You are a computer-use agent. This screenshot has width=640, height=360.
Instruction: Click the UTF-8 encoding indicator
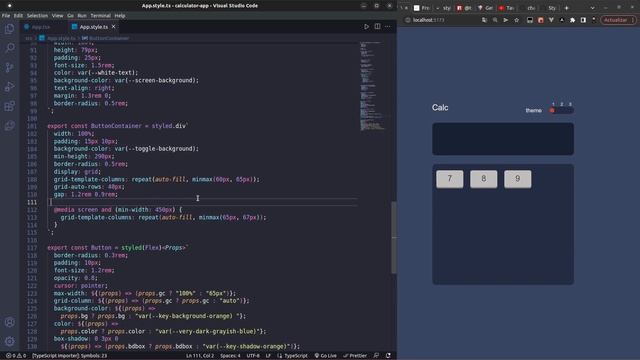253,356
